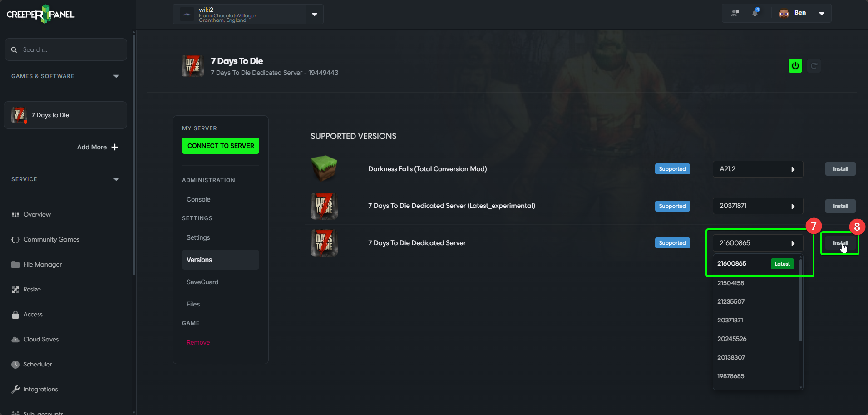
Task: Open the Overview panel icon in sidebar
Action: [15, 214]
